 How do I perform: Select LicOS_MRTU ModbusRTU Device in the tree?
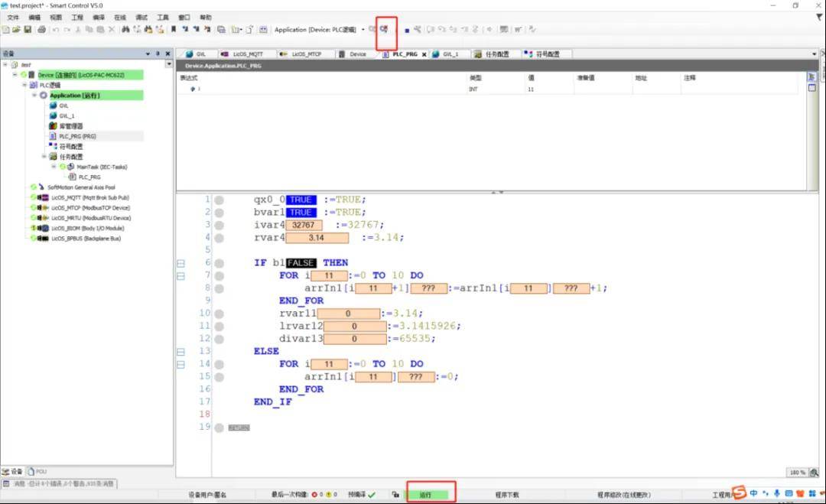[x=90, y=218]
